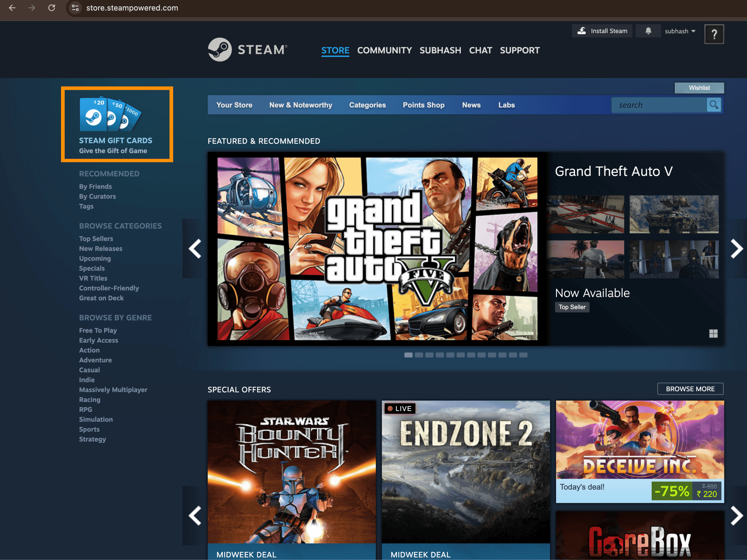Open GoreBox offer card

[640, 535]
